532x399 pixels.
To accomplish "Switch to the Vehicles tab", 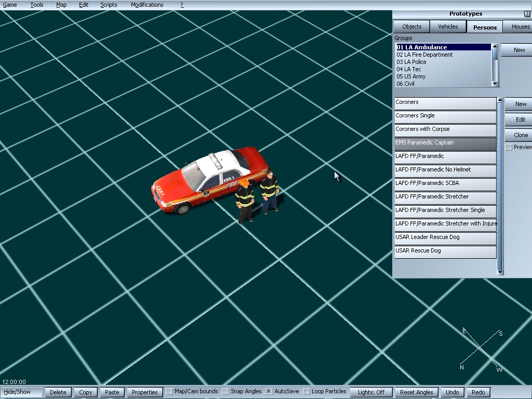I will pyautogui.click(x=448, y=26).
